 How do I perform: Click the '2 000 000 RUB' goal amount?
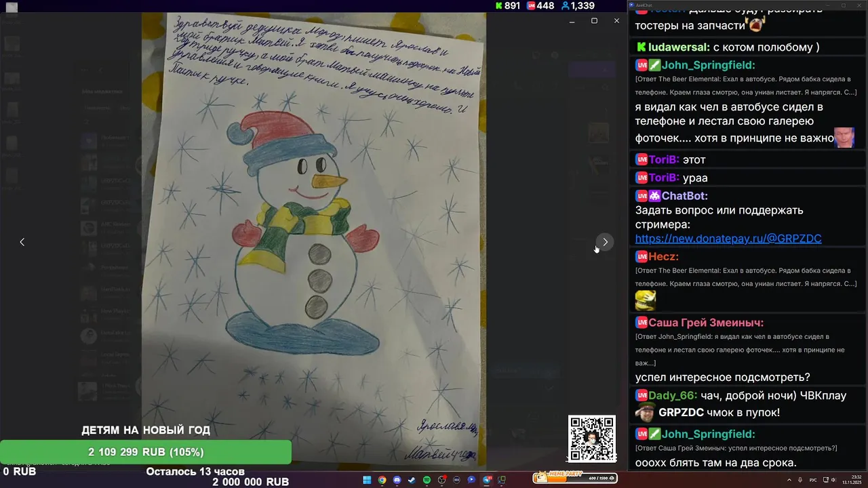pos(251,482)
